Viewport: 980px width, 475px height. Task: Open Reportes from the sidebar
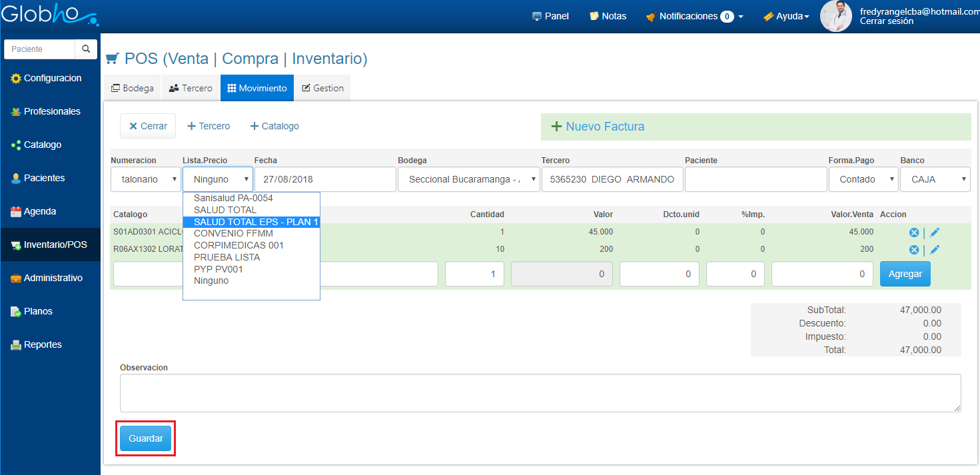pyautogui.click(x=43, y=344)
